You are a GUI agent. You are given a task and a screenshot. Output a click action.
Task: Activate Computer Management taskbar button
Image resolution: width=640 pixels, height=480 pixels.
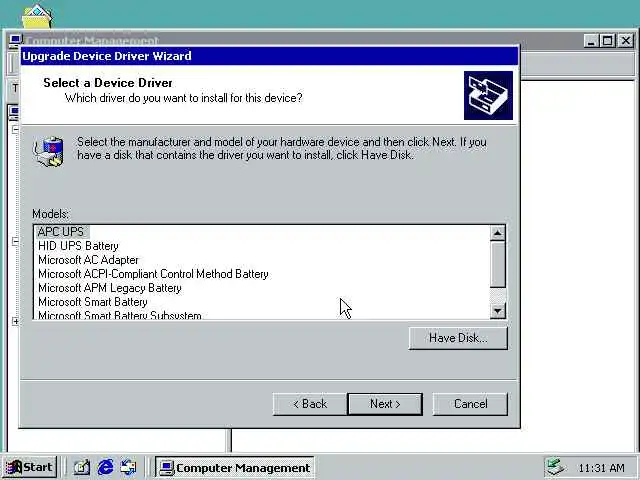[x=235, y=468]
